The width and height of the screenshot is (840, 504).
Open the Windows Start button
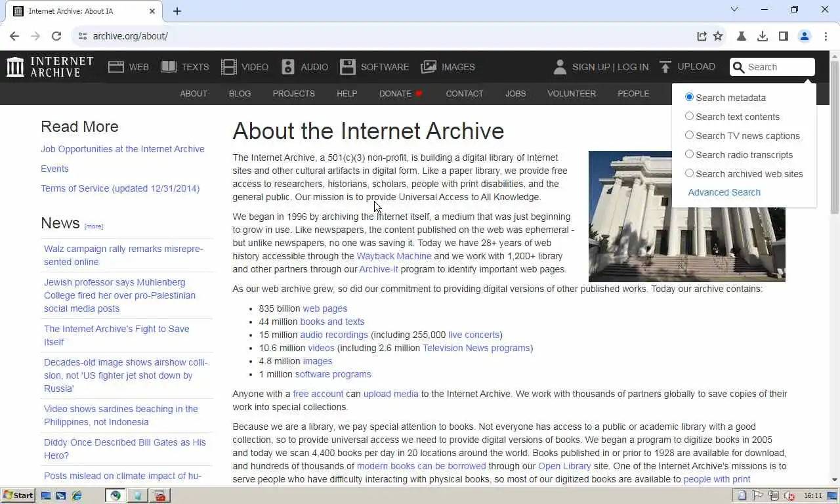coord(18,495)
